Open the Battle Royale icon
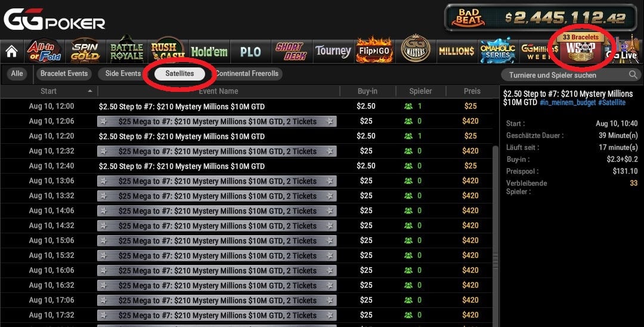The width and height of the screenshot is (644, 327). point(126,51)
